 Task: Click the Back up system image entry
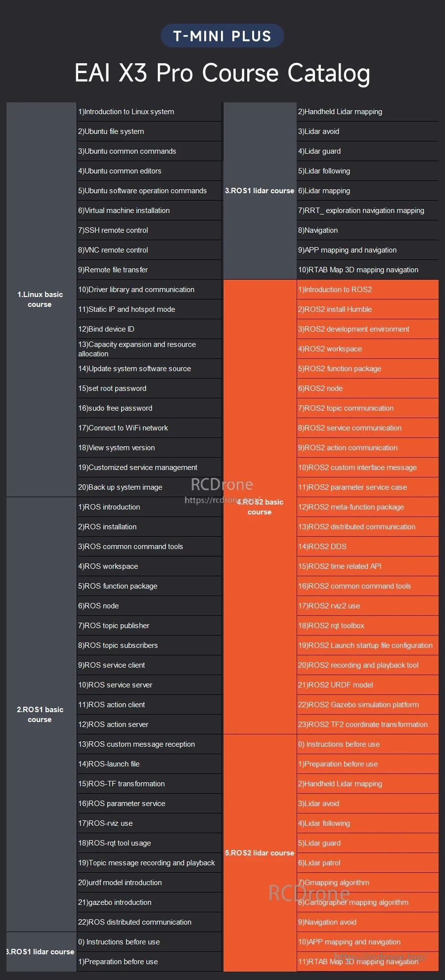pyautogui.click(x=149, y=487)
